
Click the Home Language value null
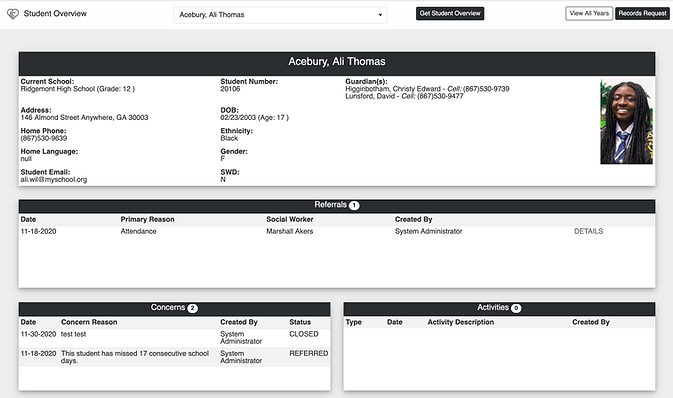click(x=26, y=159)
